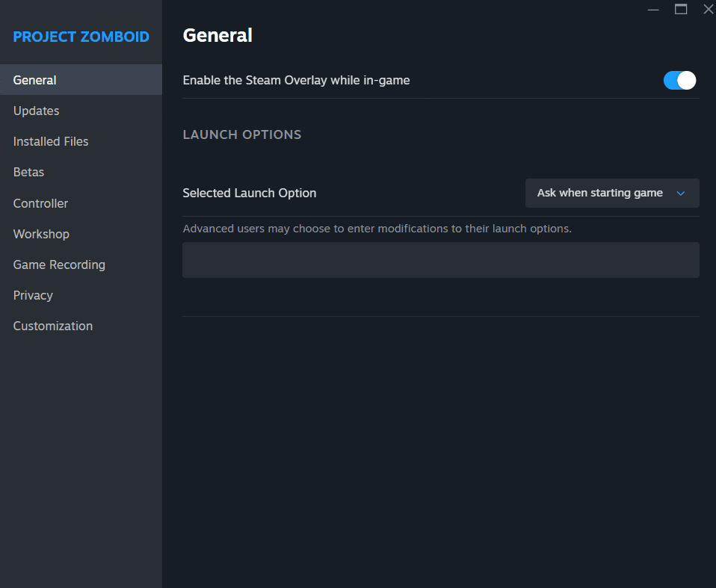Switch to the Customization tab
The image size is (716, 588).
pos(53,326)
